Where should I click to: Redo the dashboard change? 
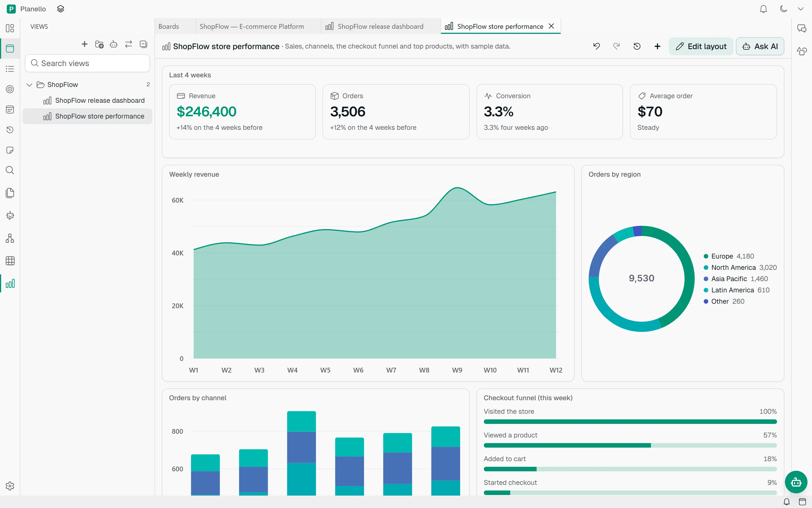point(616,46)
